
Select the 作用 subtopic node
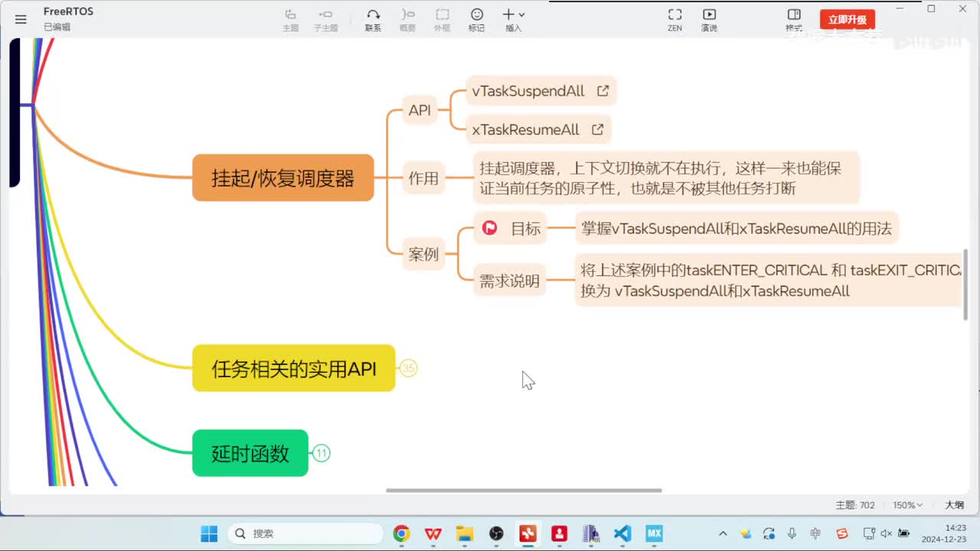coord(423,178)
